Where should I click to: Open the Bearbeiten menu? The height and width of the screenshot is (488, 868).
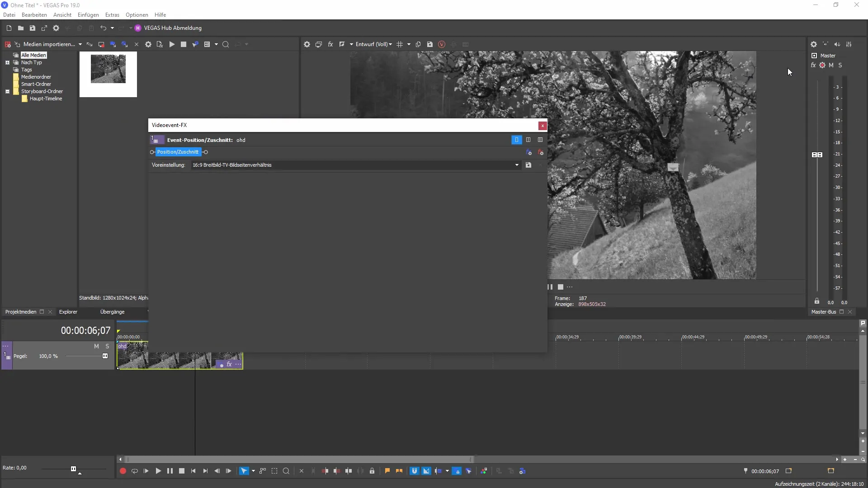pos(34,15)
